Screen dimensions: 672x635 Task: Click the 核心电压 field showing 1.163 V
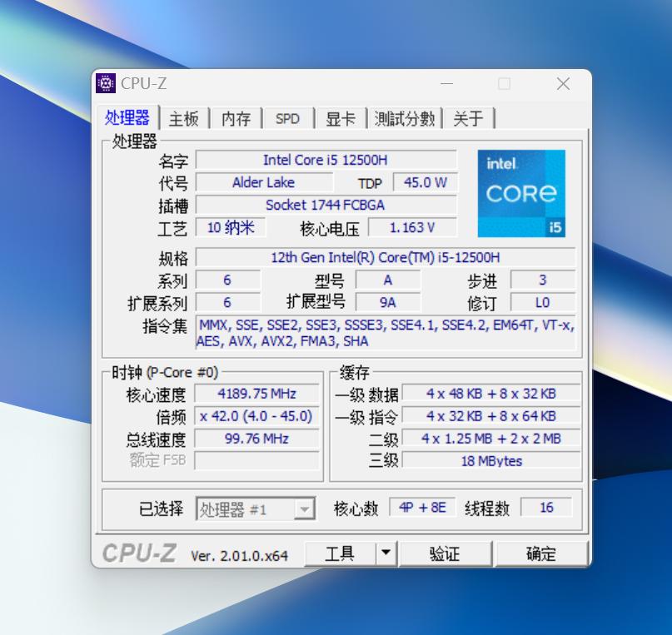415,227
